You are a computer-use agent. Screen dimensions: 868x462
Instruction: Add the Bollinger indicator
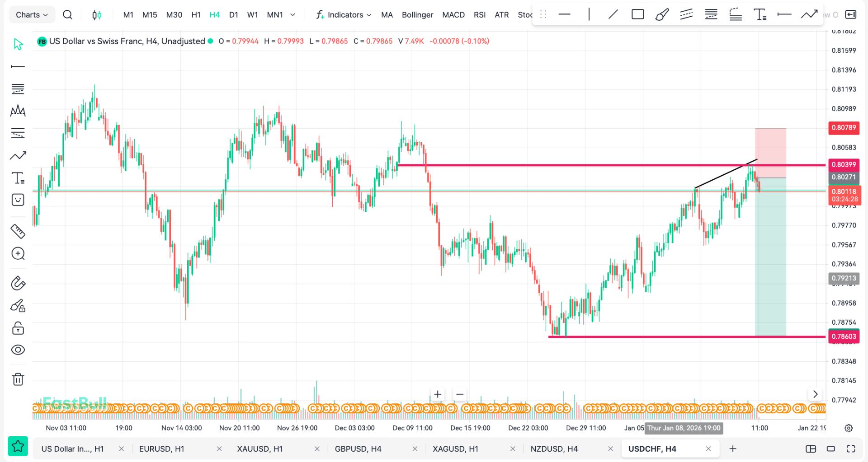(417, 15)
